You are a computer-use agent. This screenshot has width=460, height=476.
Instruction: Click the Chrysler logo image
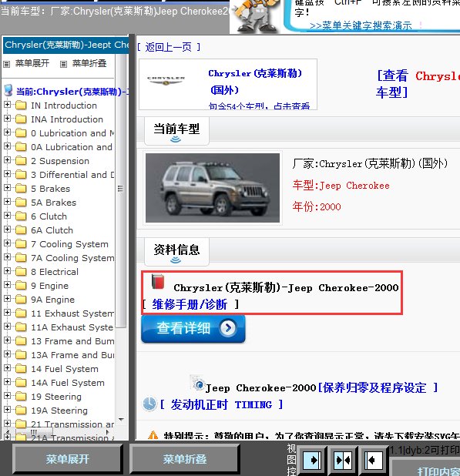click(x=166, y=80)
